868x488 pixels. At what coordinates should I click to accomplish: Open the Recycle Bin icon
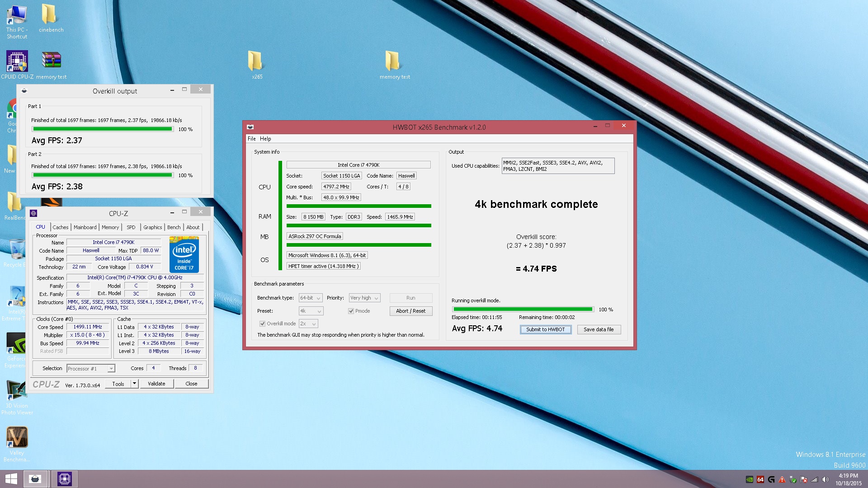(17, 249)
